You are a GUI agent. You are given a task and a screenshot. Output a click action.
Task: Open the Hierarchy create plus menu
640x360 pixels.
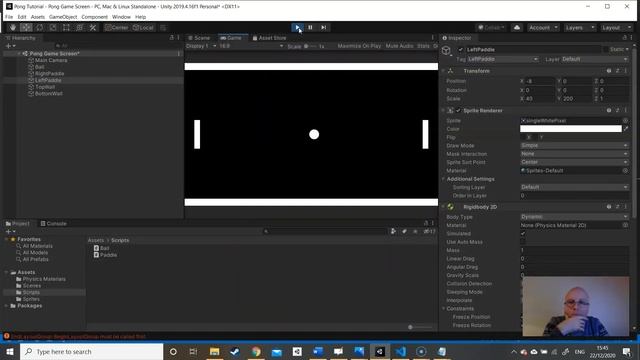pos(10,46)
